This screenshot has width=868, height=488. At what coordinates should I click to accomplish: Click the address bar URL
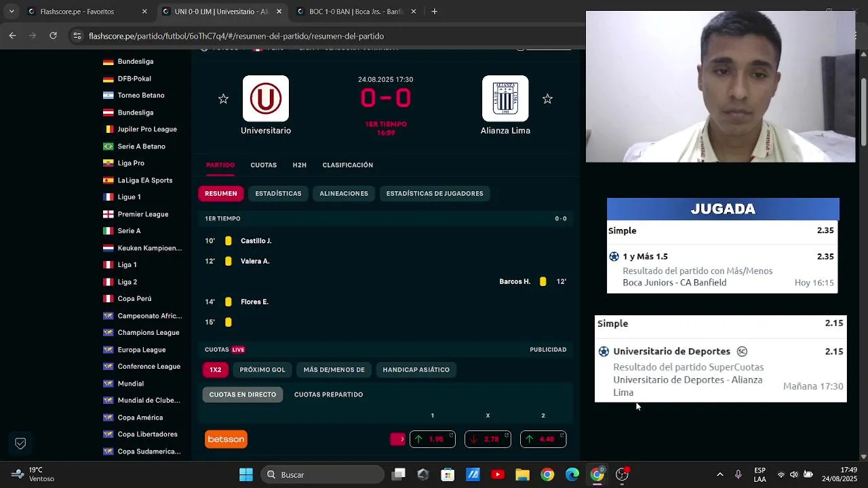tap(236, 36)
